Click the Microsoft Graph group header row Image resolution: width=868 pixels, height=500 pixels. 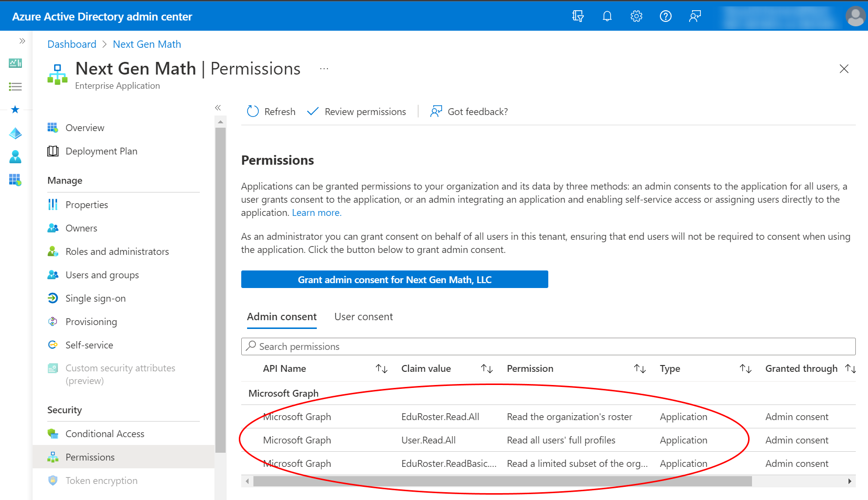548,393
